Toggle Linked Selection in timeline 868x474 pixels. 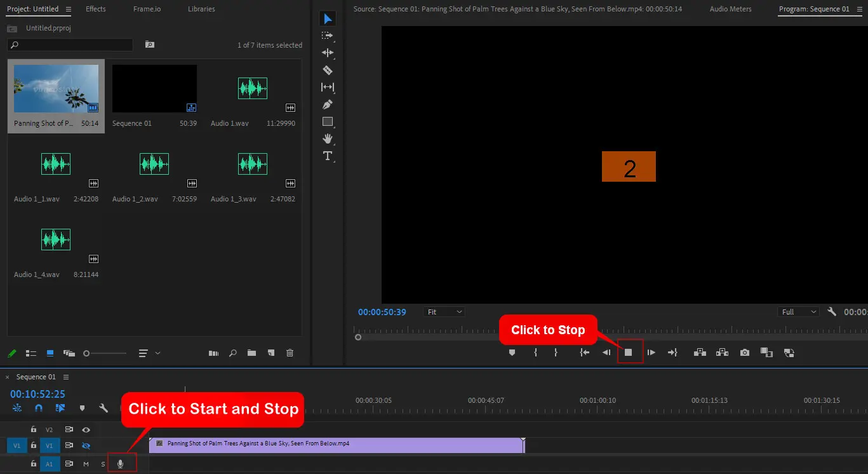pyautogui.click(x=60, y=408)
